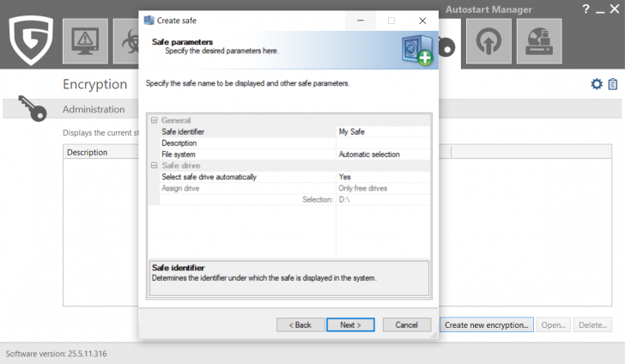Click the Next > button
The height and width of the screenshot is (364, 625).
pos(350,325)
